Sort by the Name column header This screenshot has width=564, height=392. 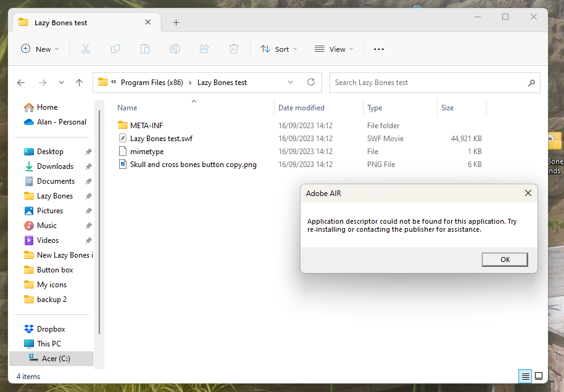coord(127,108)
